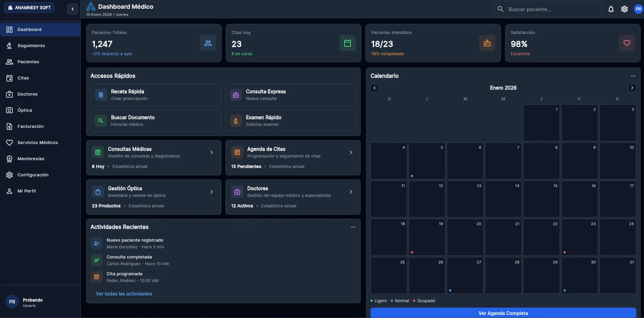The image size is (644, 318).
Task: Click the Pacientes Atendidos medical icon
Action: pos(487,43)
